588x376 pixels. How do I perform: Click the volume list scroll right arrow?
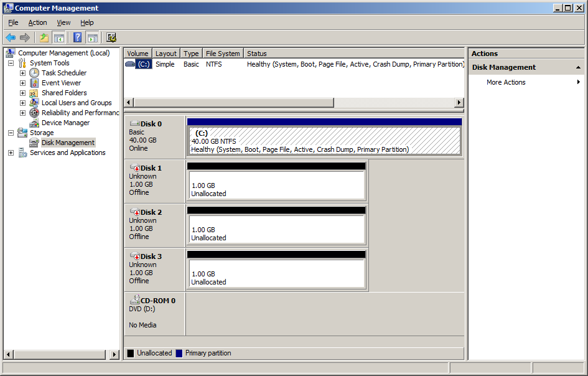point(459,103)
